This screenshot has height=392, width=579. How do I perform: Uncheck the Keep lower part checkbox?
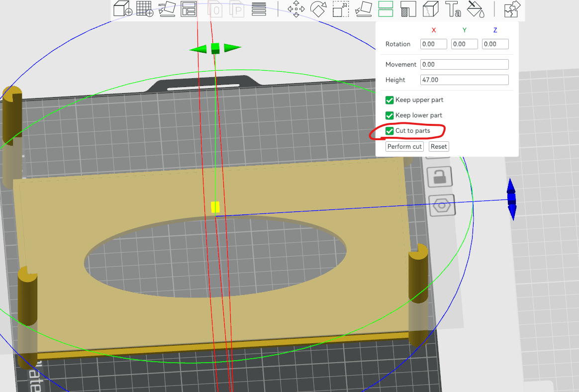[389, 115]
